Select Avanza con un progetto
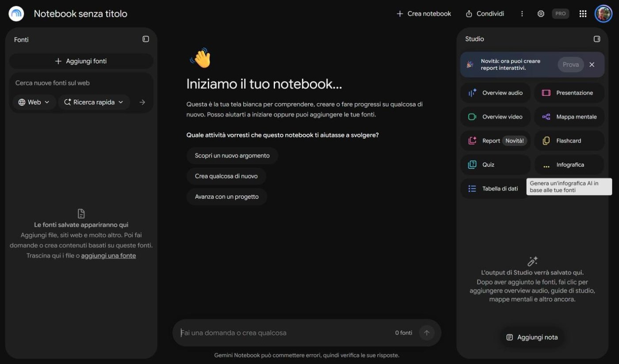Viewport: 619px width, 364px height. (x=227, y=197)
